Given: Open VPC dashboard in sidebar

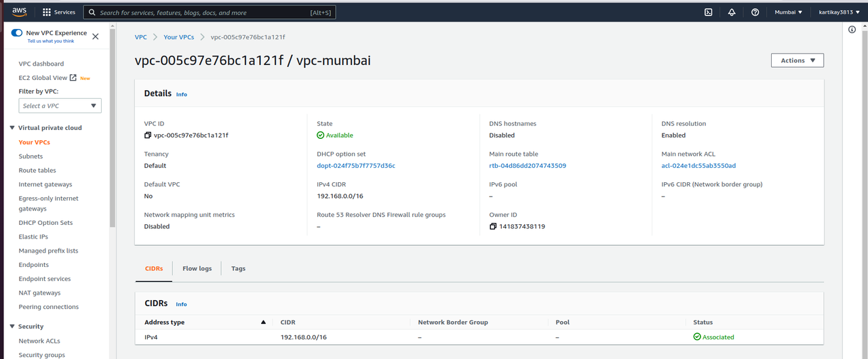Looking at the screenshot, I should [41, 64].
